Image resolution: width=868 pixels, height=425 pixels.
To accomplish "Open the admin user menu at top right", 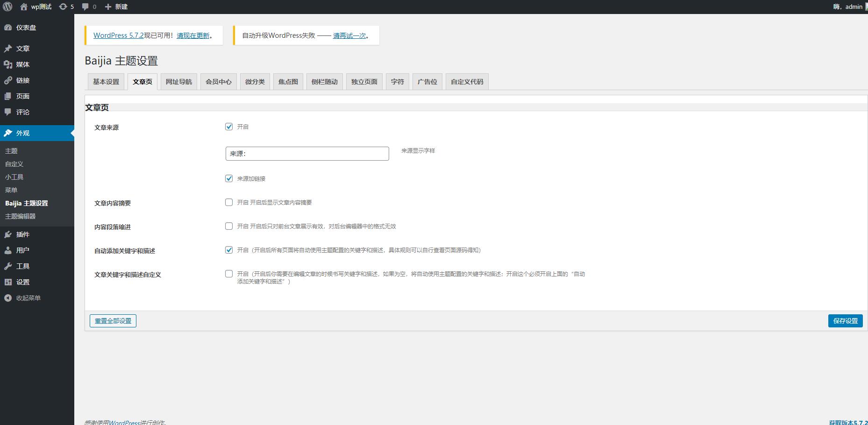I will coord(850,7).
